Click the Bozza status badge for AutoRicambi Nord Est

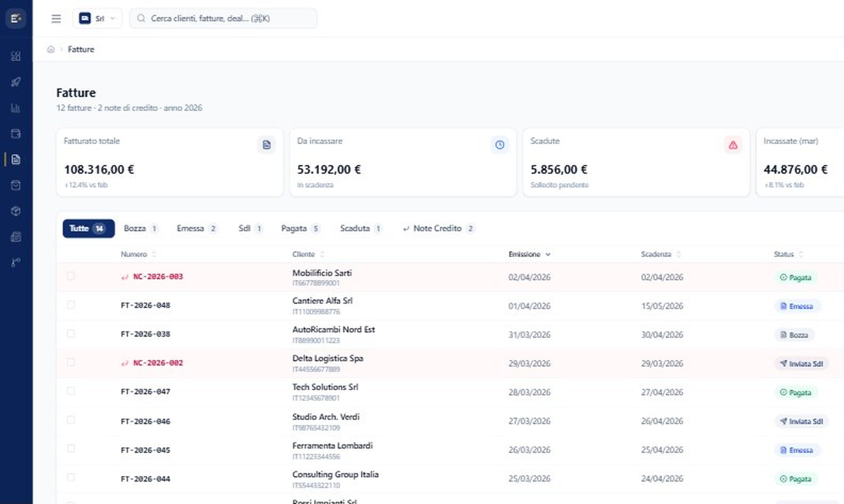[794, 335]
